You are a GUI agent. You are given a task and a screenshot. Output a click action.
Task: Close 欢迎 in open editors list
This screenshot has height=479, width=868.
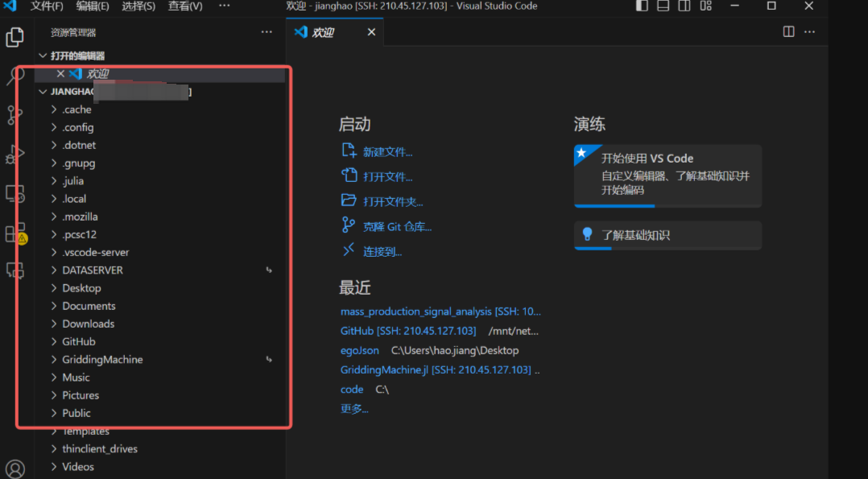(x=60, y=73)
